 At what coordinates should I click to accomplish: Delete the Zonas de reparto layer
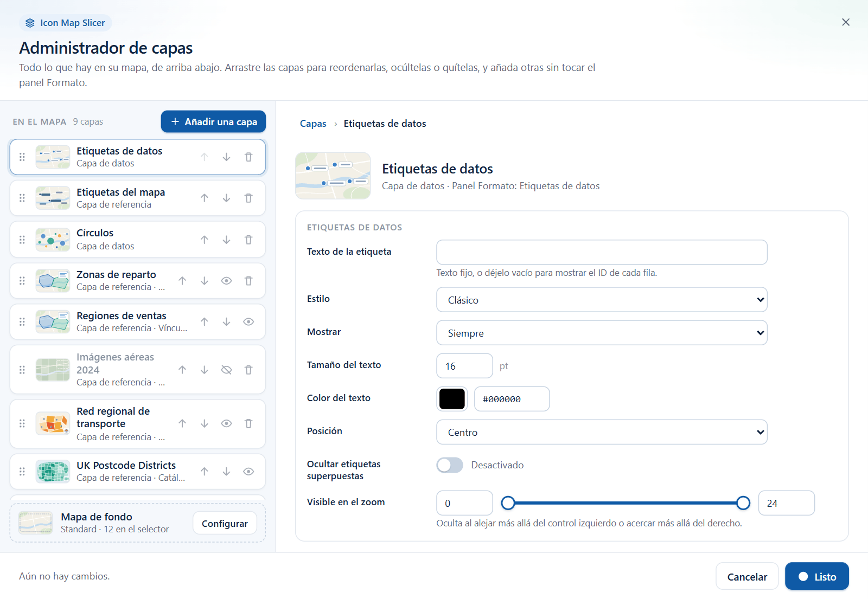pos(248,281)
